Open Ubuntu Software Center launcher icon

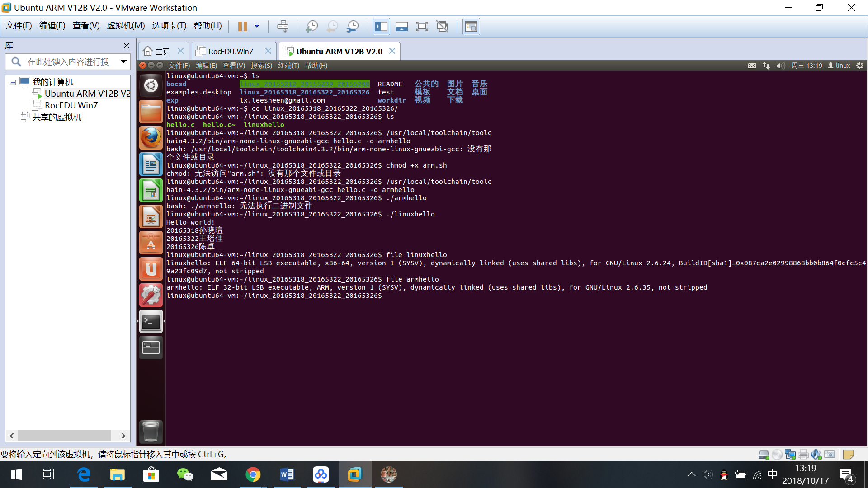(151, 243)
